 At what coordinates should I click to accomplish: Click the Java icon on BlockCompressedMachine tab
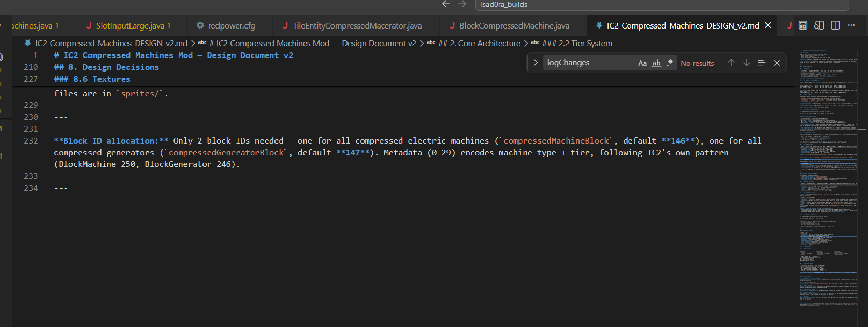tap(452, 25)
